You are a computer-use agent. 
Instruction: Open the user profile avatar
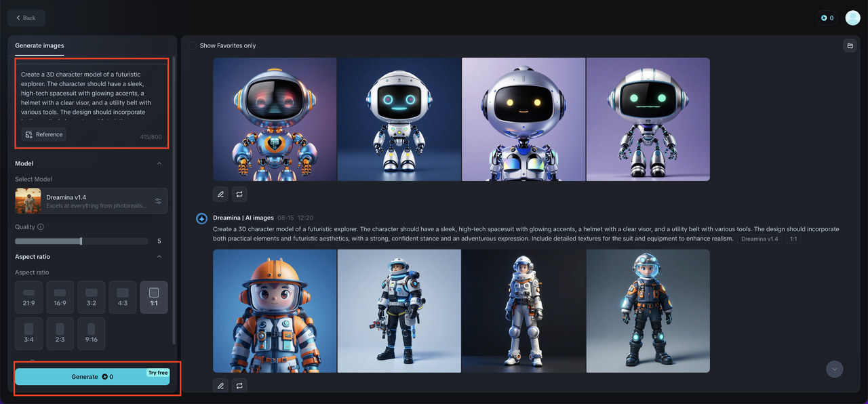click(x=852, y=18)
